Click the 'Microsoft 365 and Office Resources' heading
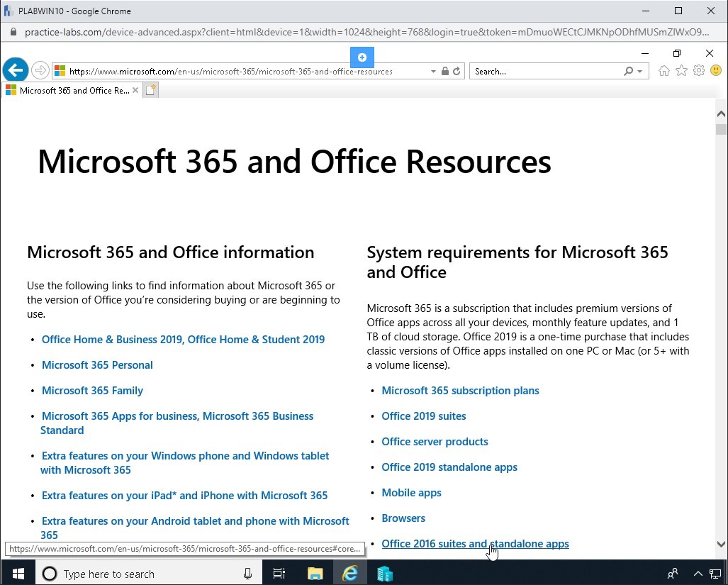 point(294,162)
